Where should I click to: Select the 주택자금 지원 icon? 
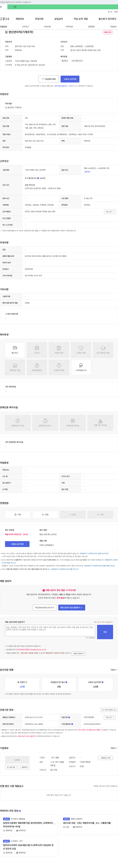point(15,367)
